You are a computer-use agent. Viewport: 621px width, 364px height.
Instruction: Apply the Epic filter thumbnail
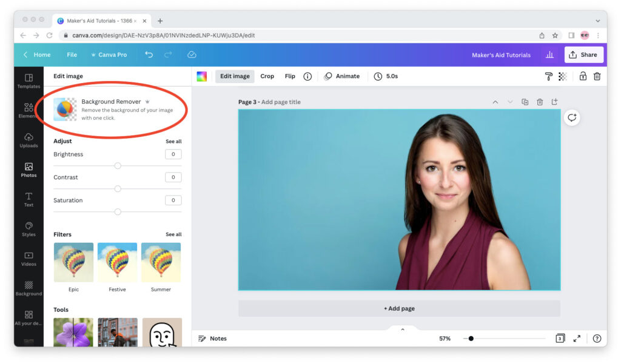(73, 262)
